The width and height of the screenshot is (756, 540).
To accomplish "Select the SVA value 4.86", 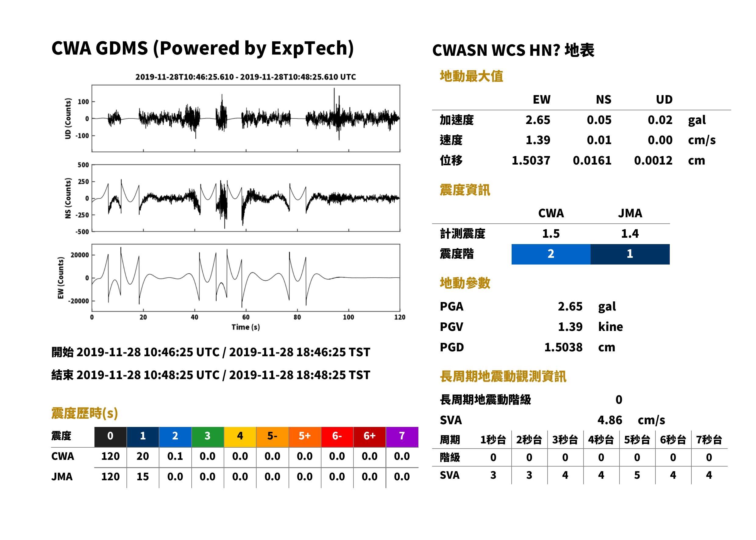I will pyautogui.click(x=609, y=420).
